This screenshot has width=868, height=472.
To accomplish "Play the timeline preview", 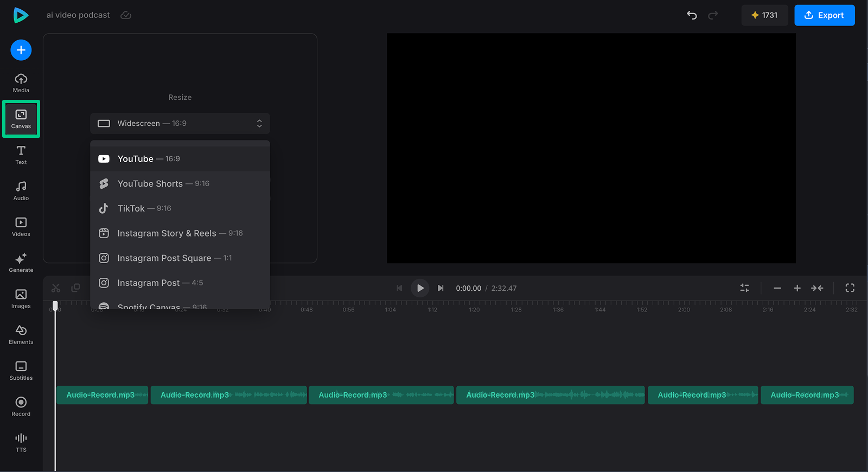I will point(420,288).
